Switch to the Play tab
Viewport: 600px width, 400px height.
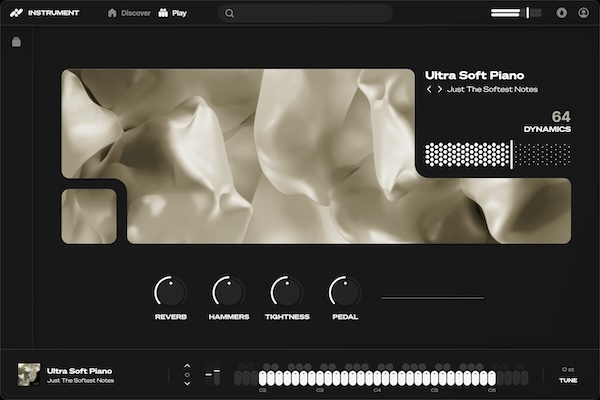coord(172,13)
